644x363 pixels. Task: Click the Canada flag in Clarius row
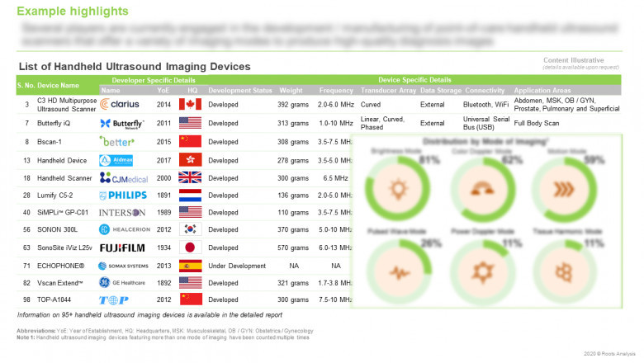190,104
